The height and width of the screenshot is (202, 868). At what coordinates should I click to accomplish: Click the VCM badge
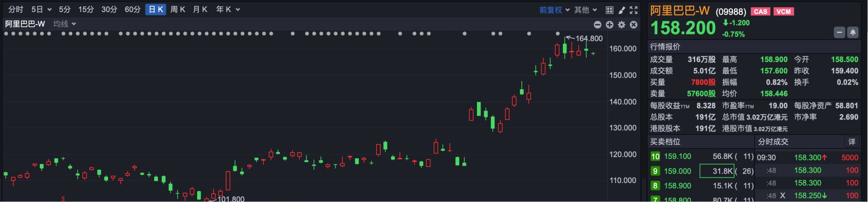coord(783,11)
